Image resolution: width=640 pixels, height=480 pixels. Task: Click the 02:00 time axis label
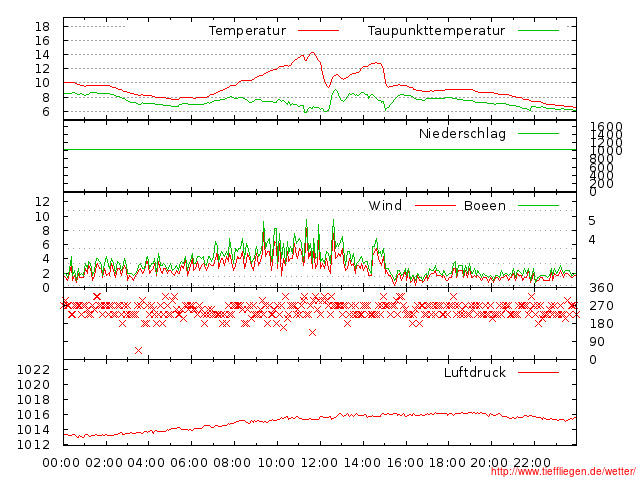coord(104,463)
